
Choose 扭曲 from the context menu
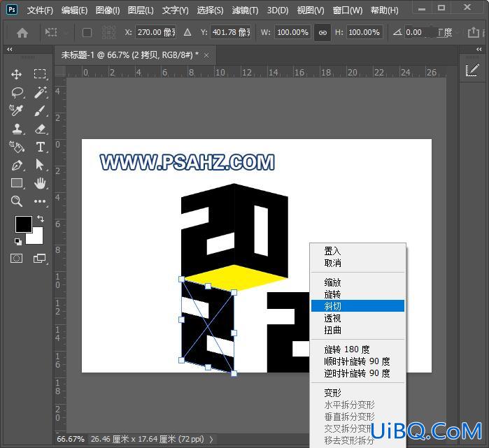357,330
